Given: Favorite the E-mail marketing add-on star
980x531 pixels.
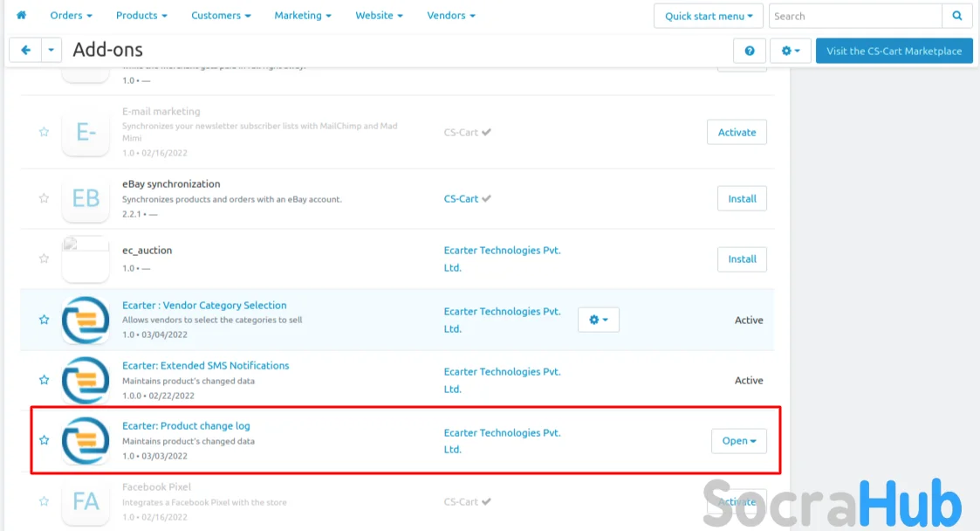Looking at the screenshot, I should point(44,132).
